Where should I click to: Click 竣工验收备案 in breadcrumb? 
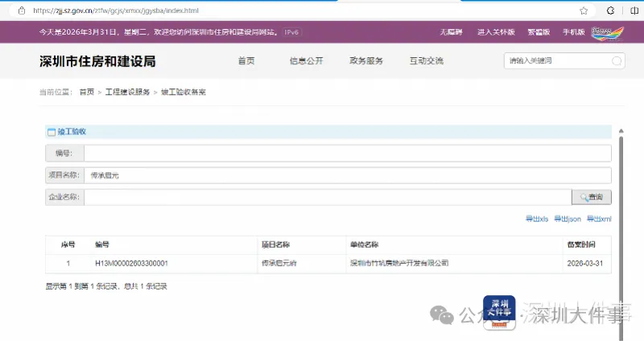[184, 92]
